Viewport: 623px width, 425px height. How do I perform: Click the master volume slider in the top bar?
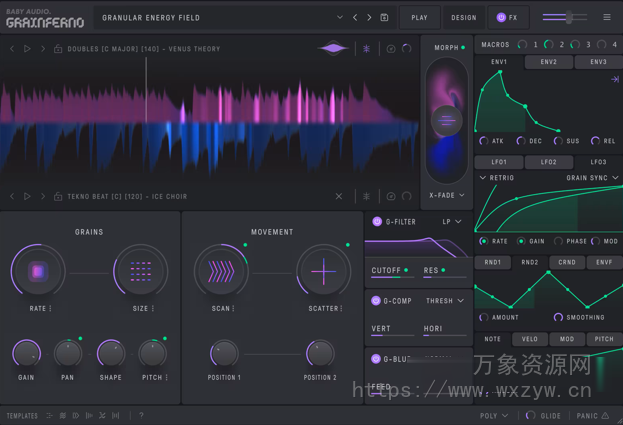[x=565, y=17]
